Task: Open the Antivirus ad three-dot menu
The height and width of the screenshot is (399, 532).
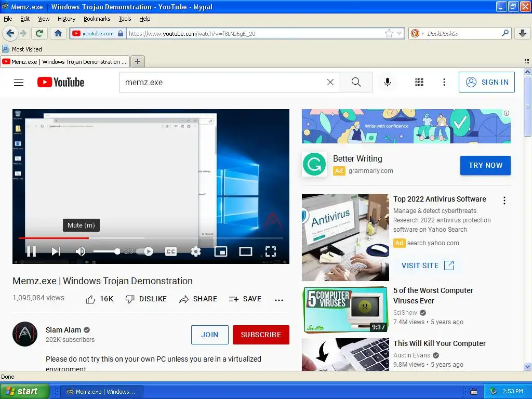Action: pyautogui.click(x=504, y=201)
